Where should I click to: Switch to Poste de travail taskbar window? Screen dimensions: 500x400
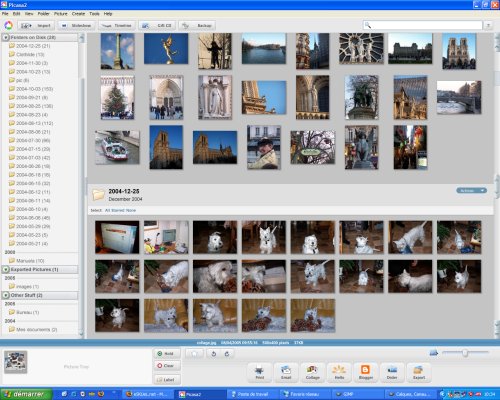253,394
